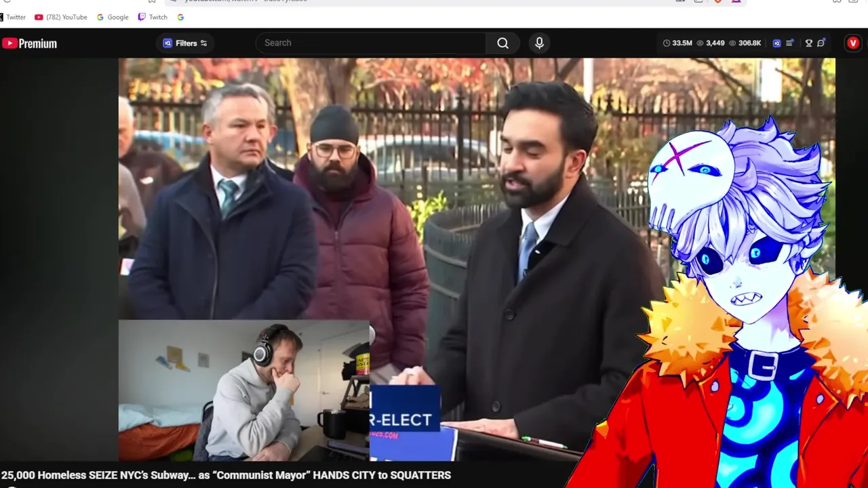Click the main video player

(477, 260)
